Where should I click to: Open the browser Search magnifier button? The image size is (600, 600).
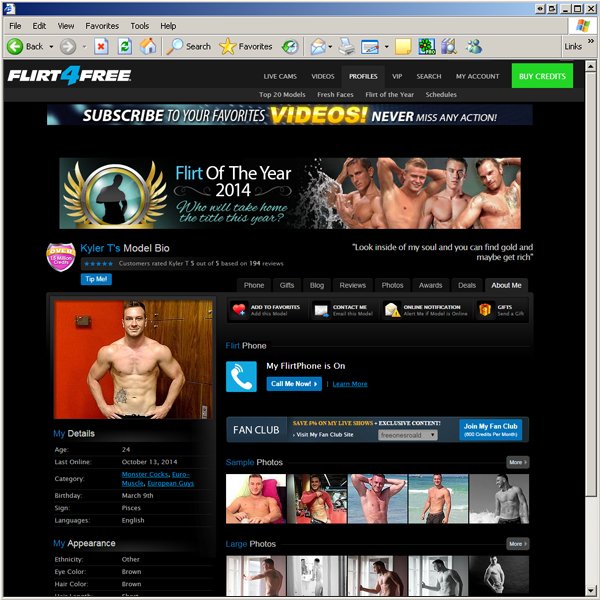coord(189,47)
